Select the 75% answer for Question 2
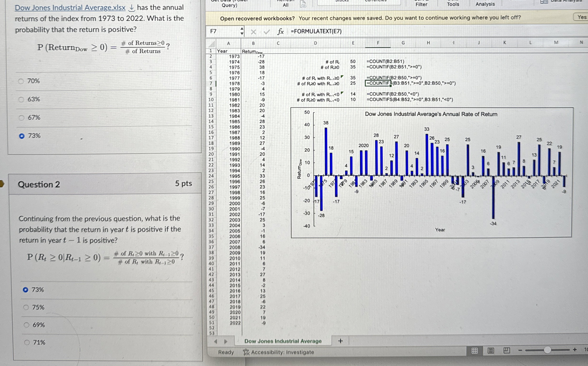The width and height of the screenshot is (588, 366). [x=26, y=307]
